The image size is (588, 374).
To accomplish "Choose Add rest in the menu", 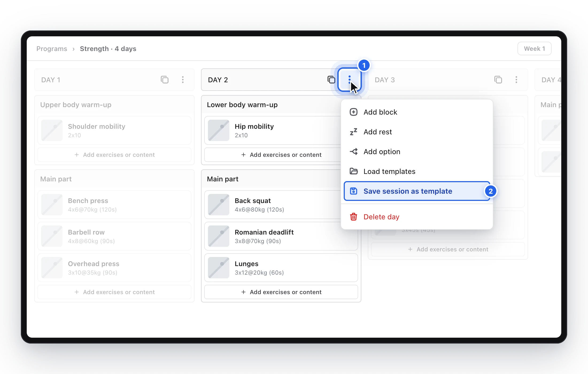I will coord(417,132).
